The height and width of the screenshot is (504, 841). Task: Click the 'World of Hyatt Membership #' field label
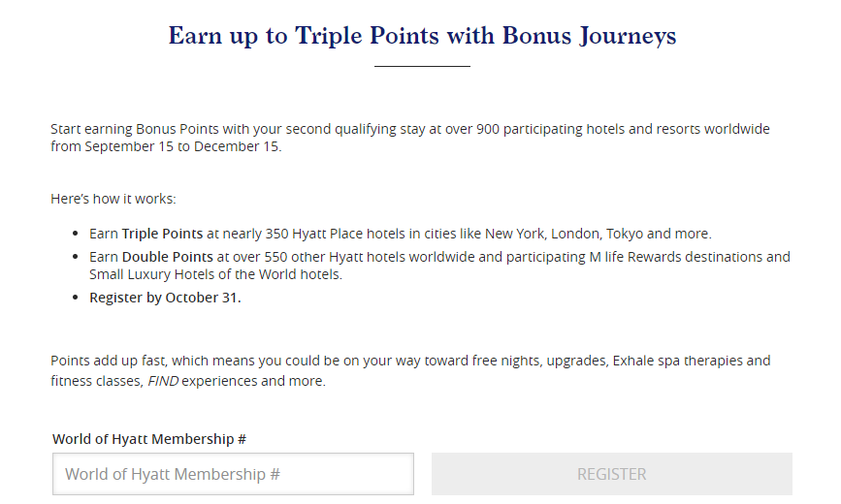click(149, 439)
